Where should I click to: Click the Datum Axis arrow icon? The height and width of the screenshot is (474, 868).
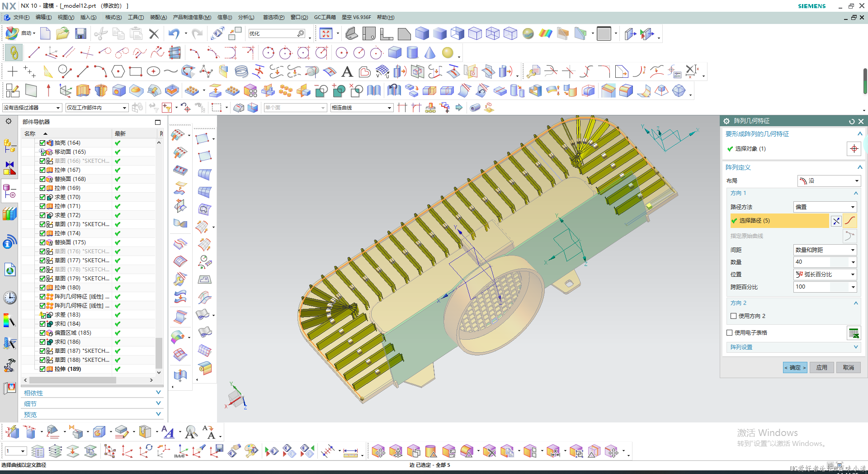48,90
